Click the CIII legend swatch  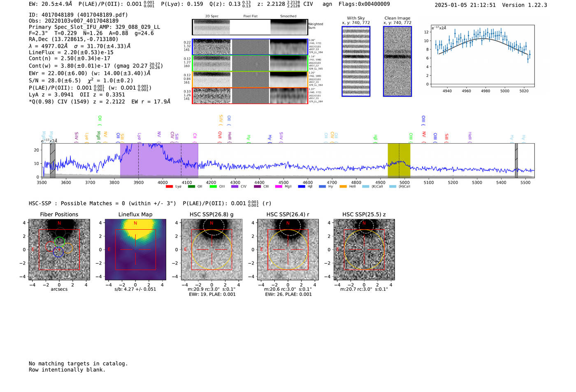pyautogui.click(x=258, y=187)
